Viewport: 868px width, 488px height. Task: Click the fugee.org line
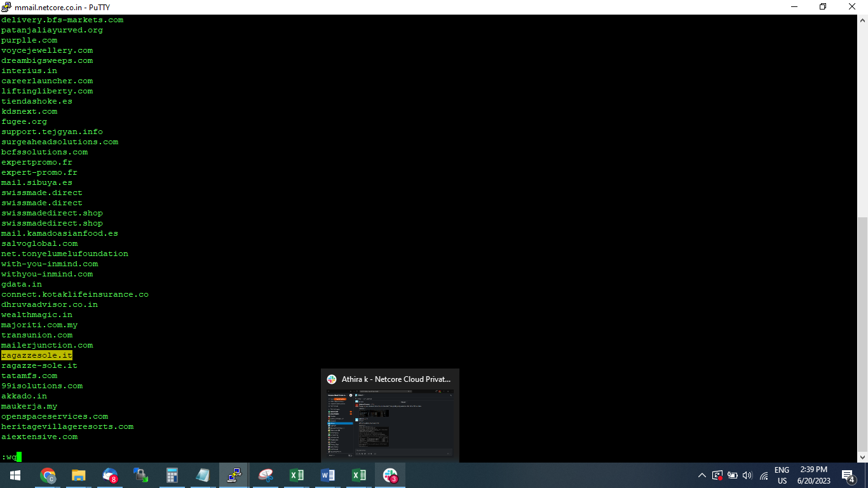(x=24, y=121)
